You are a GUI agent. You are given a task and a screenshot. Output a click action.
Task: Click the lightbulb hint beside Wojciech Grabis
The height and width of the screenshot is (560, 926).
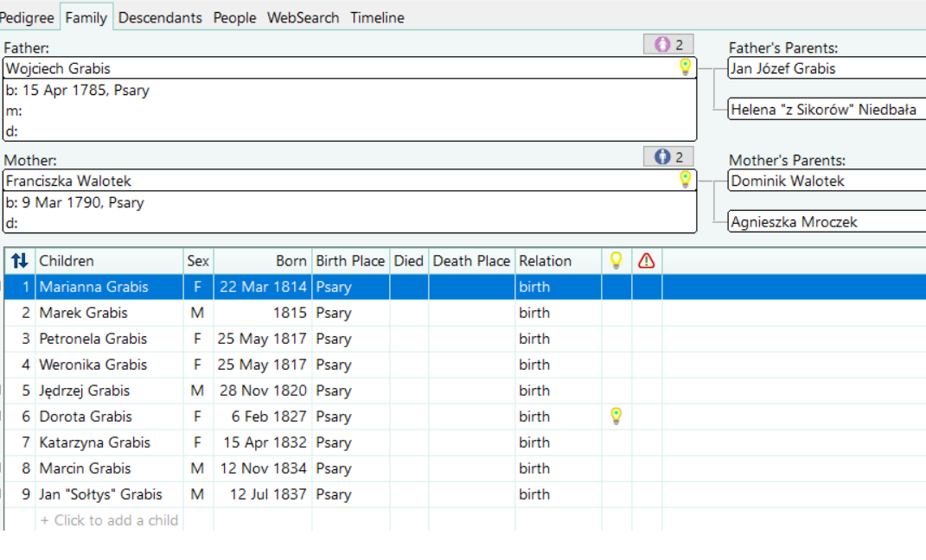685,67
